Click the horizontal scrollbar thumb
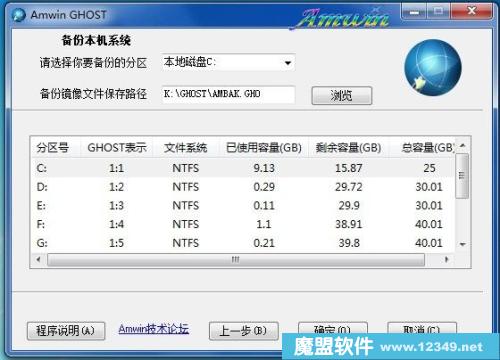The height and width of the screenshot is (360, 500). point(236,259)
